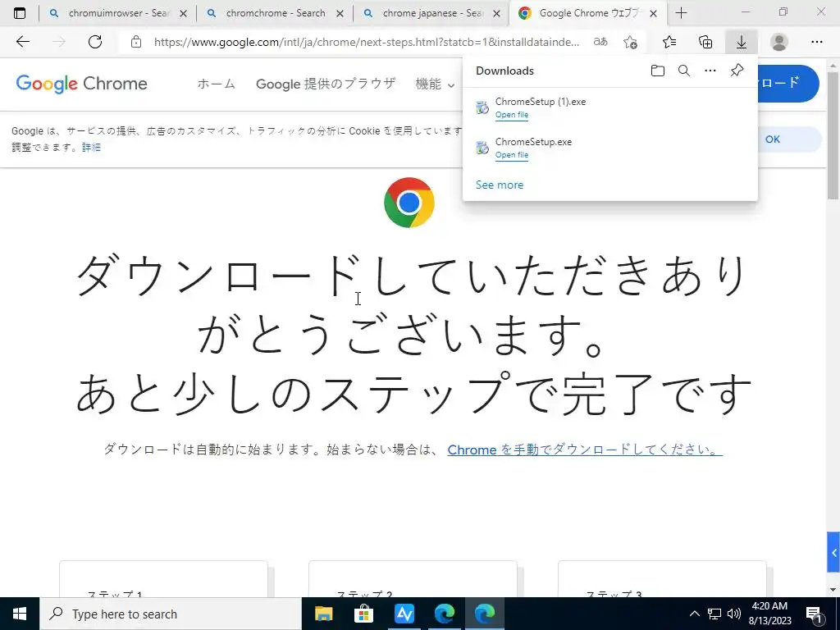The width and height of the screenshot is (840, 630).
Task: Toggle the Downloads toolbar button
Action: 742,42
